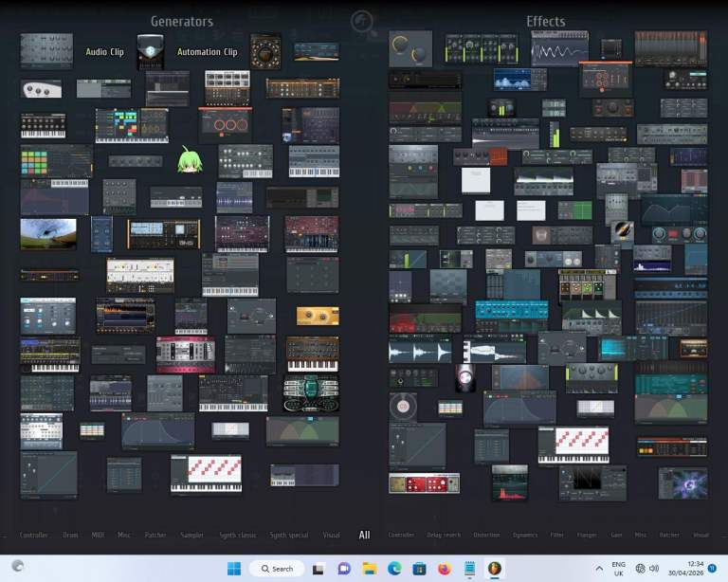Screen dimensions: 728x582
Task: Add an Audio Clip generator
Action: click(x=104, y=52)
